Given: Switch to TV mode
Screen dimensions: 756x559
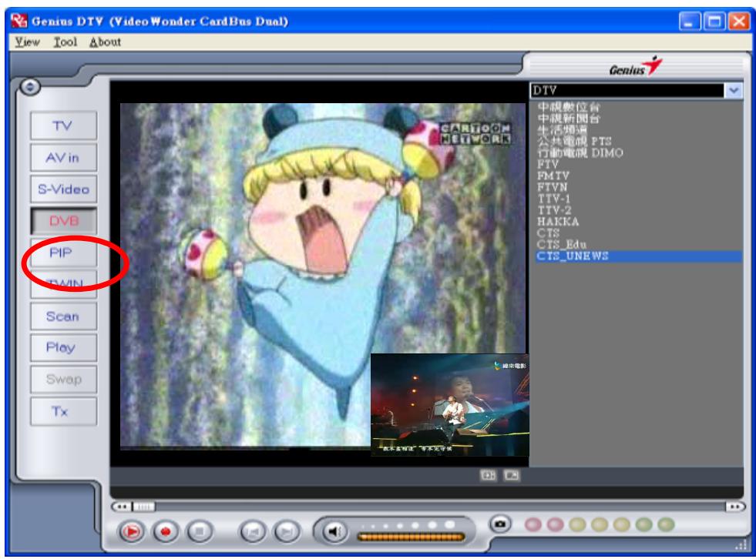Looking at the screenshot, I should pos(64,126).
